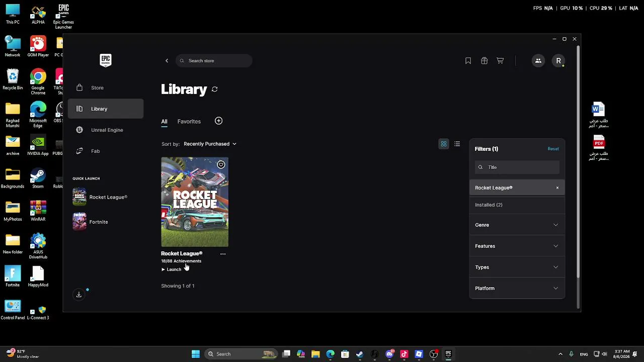Open OBS Studio from the taskbar

pos(434,354)
